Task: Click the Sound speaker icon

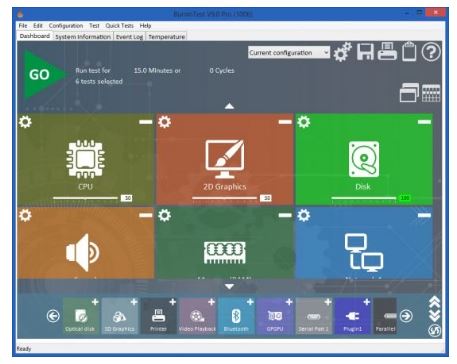Action: click(x=83, y=252)
